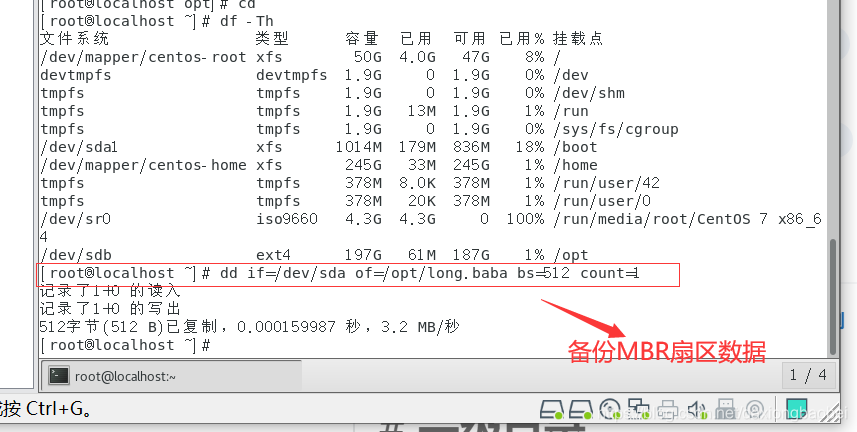Click the /home mount point
This screenshot has width=857, height=432.
pyautogui.click(x=576, y=165)
